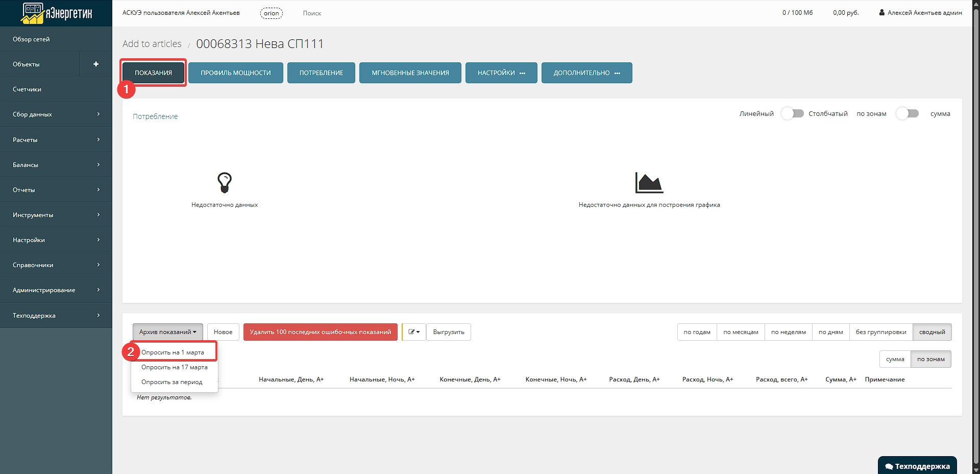Select the по зонам table view button
The height and width of the screenshot is (474, 980).
pyautogui.click(x=930, y=359)
